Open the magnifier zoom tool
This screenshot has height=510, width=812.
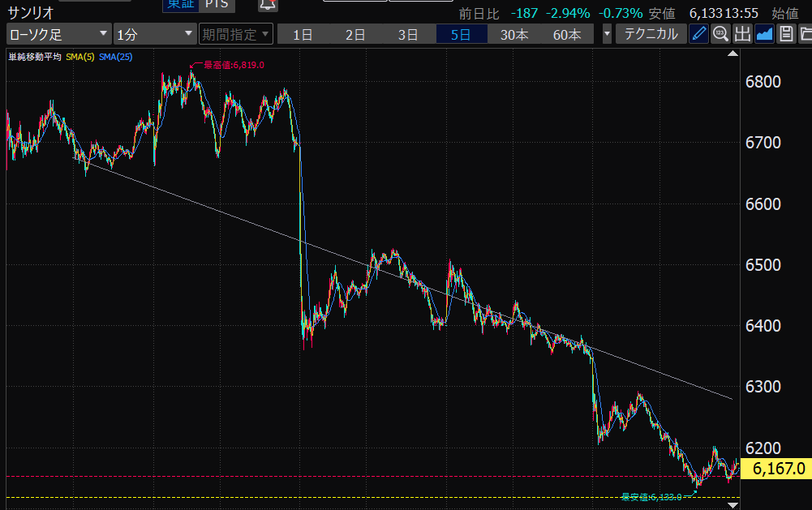pos(720,34)
